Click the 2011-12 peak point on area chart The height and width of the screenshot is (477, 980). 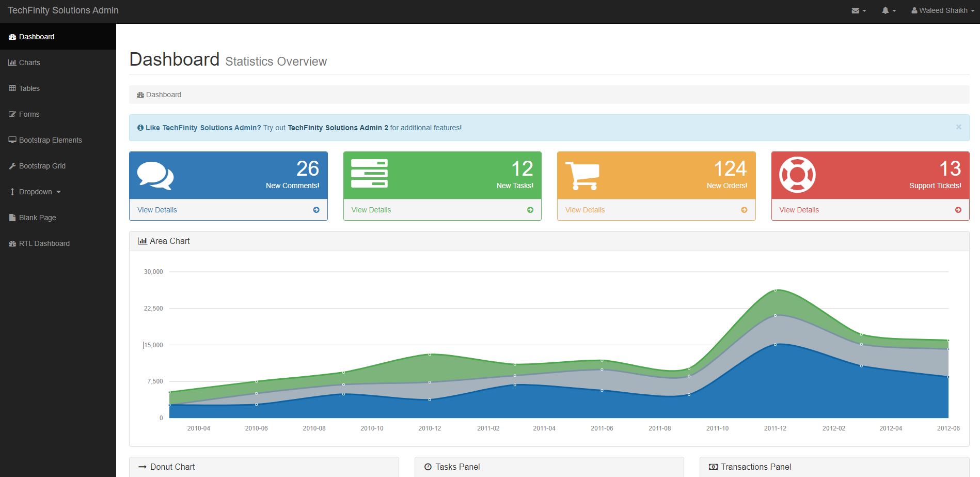pyautogui.click(x=775, y=290)
